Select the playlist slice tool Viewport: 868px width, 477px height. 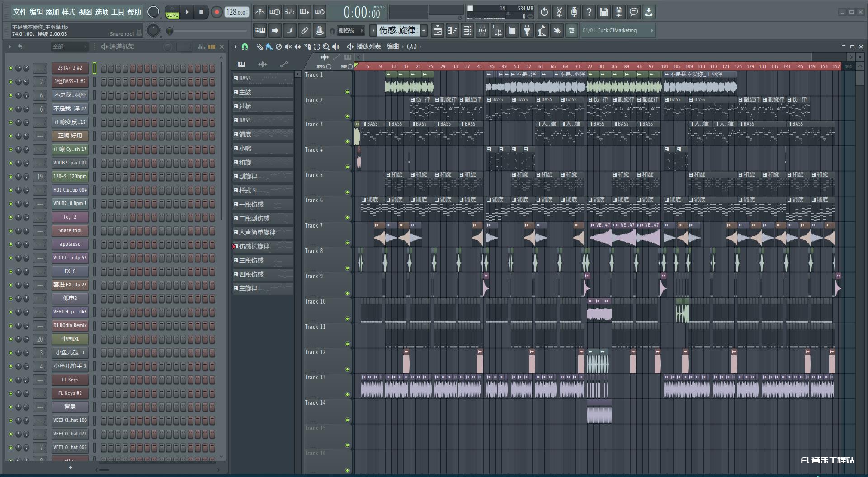(307, 47)
